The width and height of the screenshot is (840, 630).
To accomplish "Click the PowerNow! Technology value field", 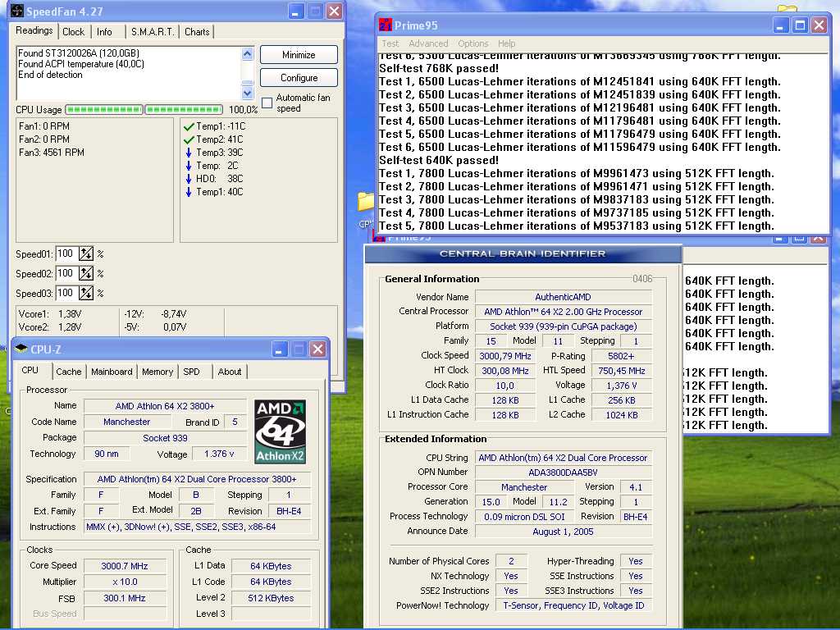I will [573, 605].
